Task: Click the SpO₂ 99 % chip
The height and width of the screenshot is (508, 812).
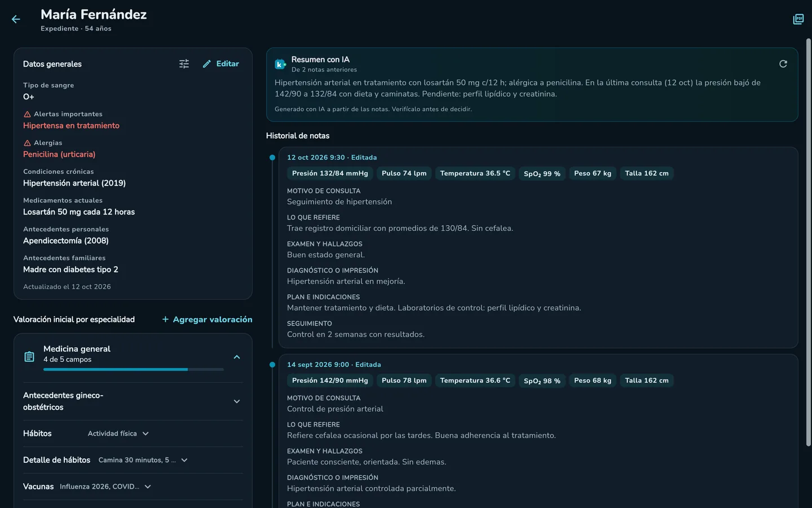Action: point(542,173)
